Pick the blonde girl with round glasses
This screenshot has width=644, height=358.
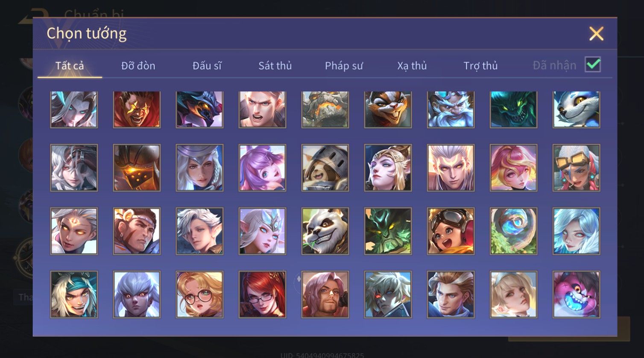click(199, 294)
